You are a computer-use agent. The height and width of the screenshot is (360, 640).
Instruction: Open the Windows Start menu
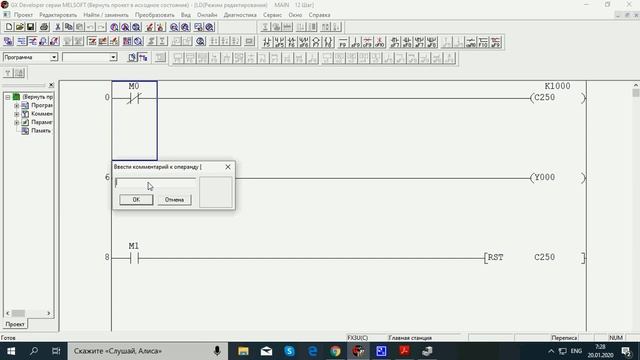coord(11,351)
